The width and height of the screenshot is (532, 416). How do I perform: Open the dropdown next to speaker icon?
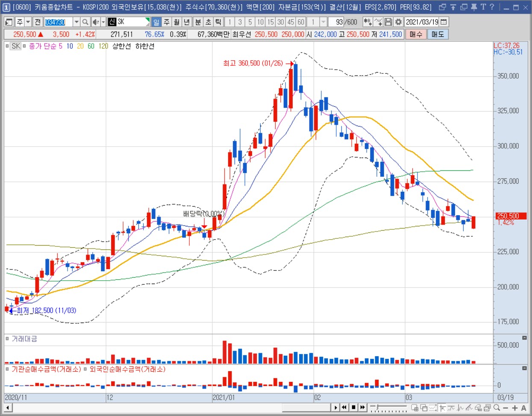[103, 22]
